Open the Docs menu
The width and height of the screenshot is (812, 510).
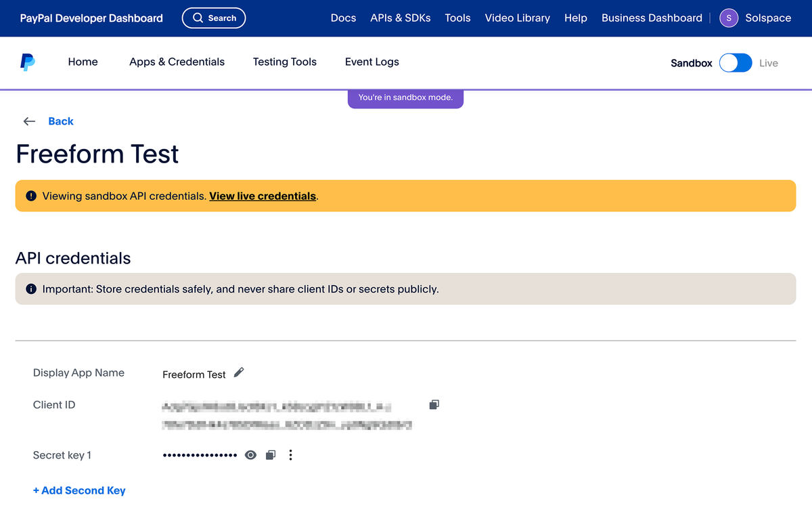tap(343, 18)
